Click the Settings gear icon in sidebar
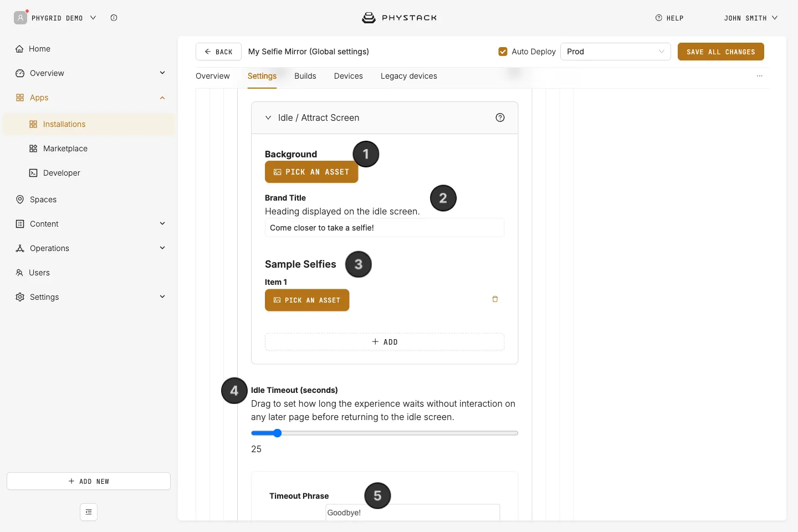798x532 pixels. 20,297
